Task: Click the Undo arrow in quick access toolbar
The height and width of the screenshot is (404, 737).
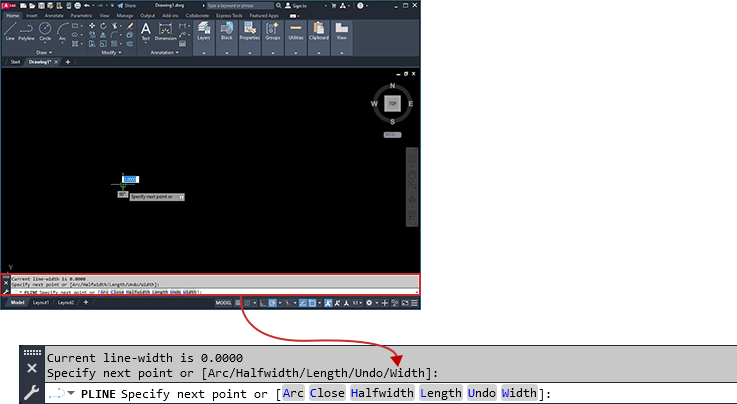Action: [87, 6]
